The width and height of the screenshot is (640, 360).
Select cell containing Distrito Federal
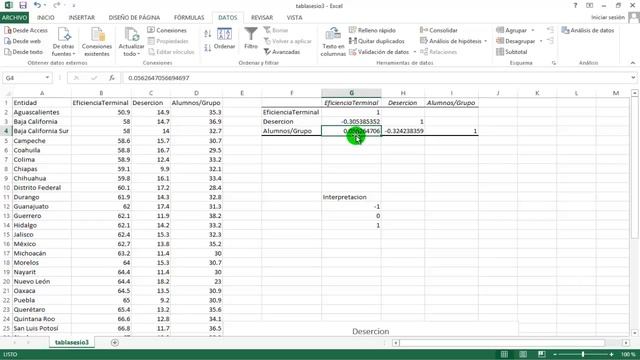click(x=41, y=188)
